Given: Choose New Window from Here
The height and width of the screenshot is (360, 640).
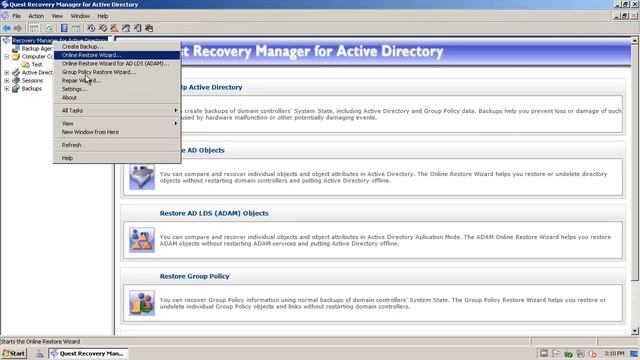Looking at the screenshot, I should click(117, 132).
